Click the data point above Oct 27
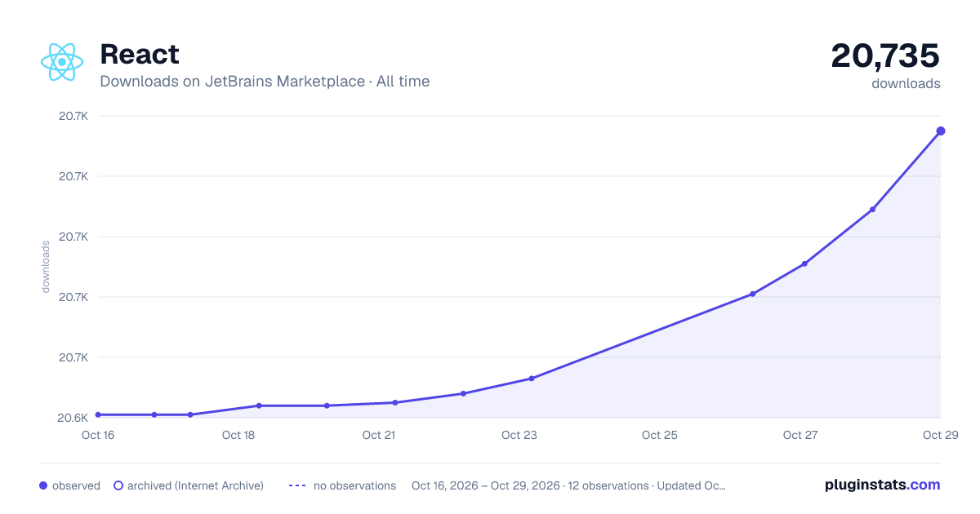This screenshot has height=514, width=980. (804, 264)
